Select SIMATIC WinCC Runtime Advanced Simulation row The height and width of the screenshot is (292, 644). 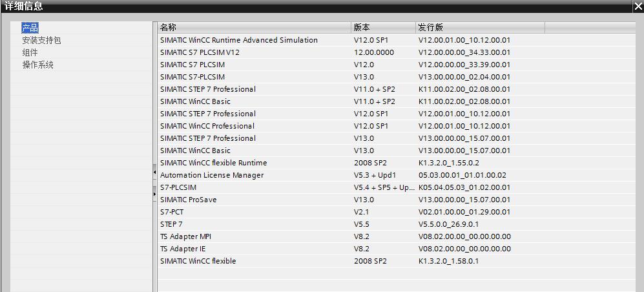(239, 40)
